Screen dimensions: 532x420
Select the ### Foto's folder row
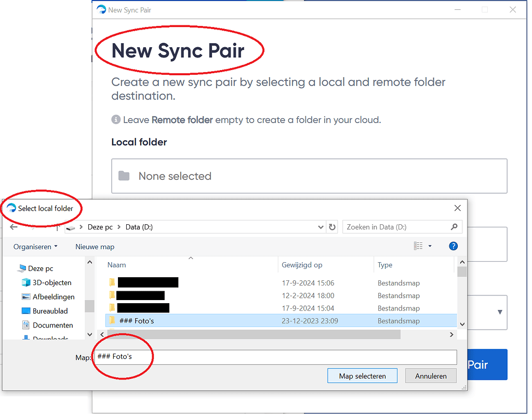[281, 321]
